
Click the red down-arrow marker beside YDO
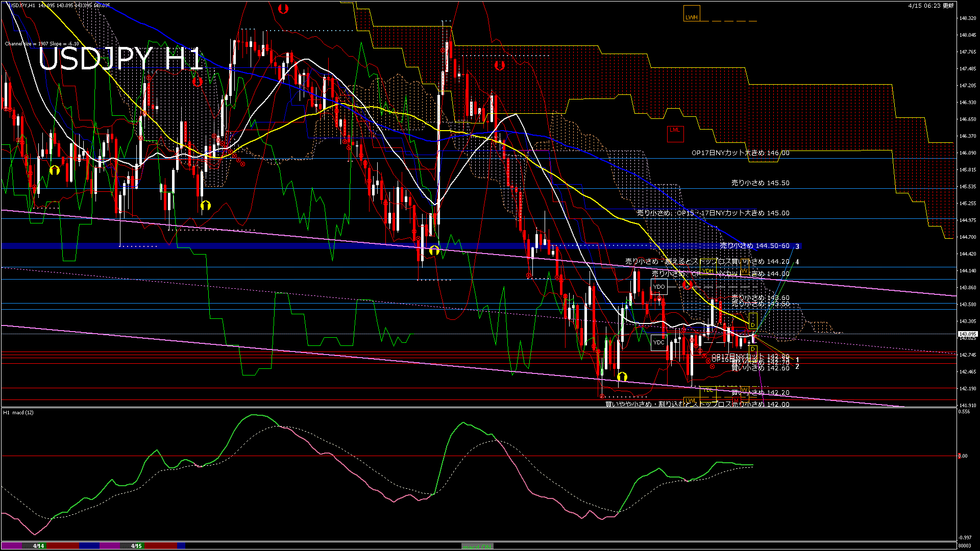click(x=688, y=285)
